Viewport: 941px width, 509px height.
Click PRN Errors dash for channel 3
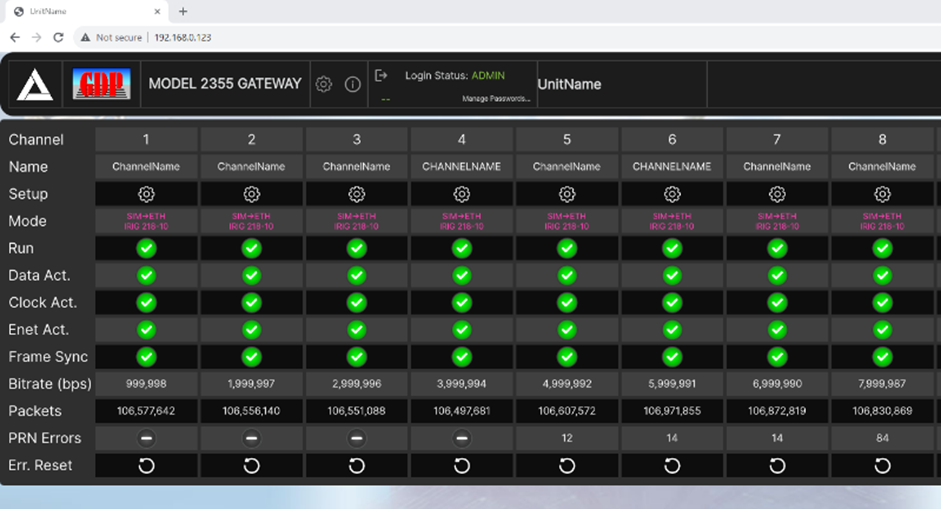(356, 439)
